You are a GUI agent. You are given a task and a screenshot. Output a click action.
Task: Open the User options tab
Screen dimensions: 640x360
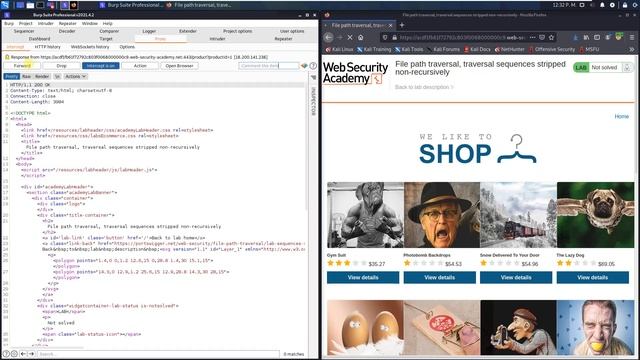pos(292,31)
